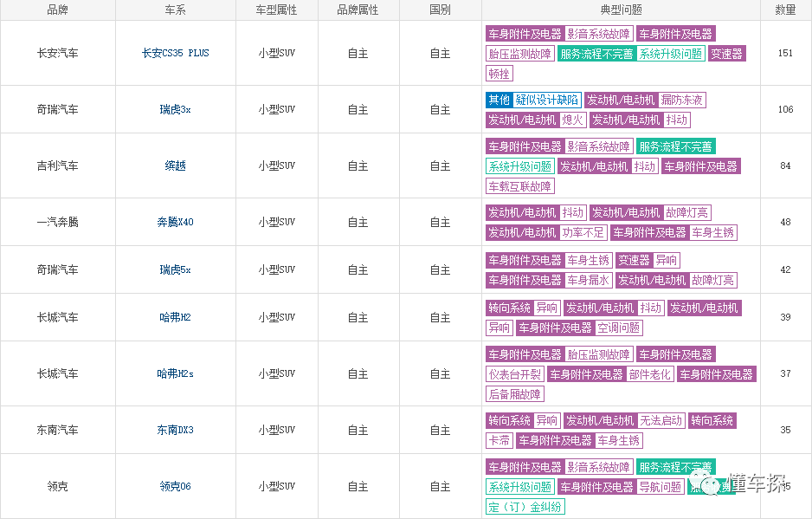Click the 品牌 column header
Image resolution: width=812 pixels, height=519 pixels.
pos(57,10)
